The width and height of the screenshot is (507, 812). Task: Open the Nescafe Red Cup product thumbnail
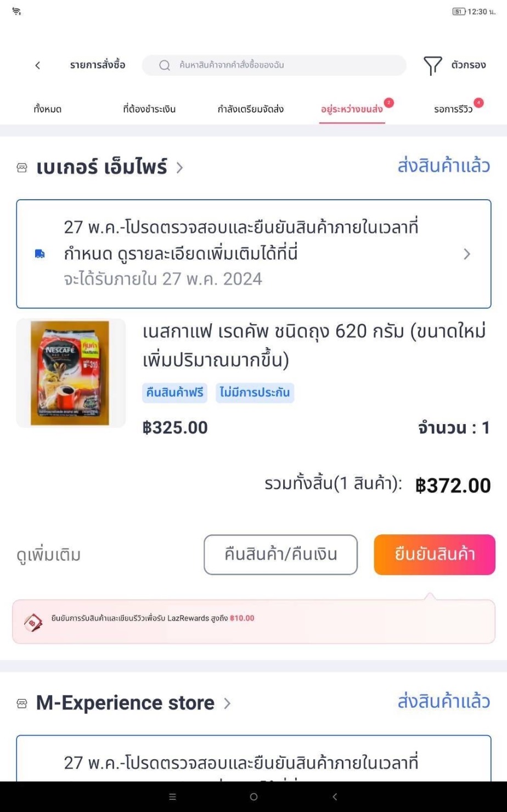tap(71, 373)
